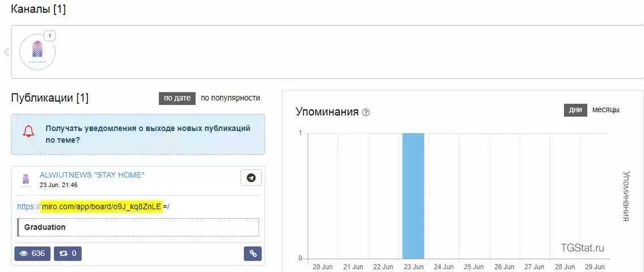Click the blue 23 Jun bar

(413, 195)
